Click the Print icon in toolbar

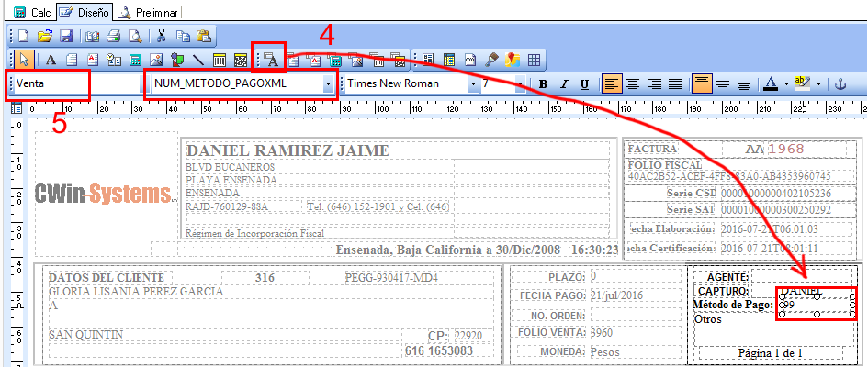click(114, 37)
